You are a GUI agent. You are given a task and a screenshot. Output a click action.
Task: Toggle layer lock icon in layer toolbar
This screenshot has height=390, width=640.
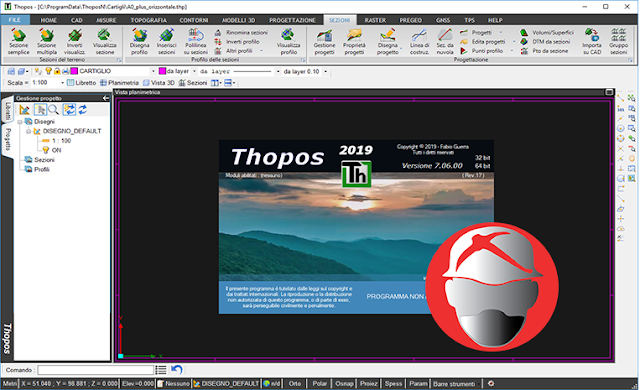pyautogui.click(x=57, y=71)
